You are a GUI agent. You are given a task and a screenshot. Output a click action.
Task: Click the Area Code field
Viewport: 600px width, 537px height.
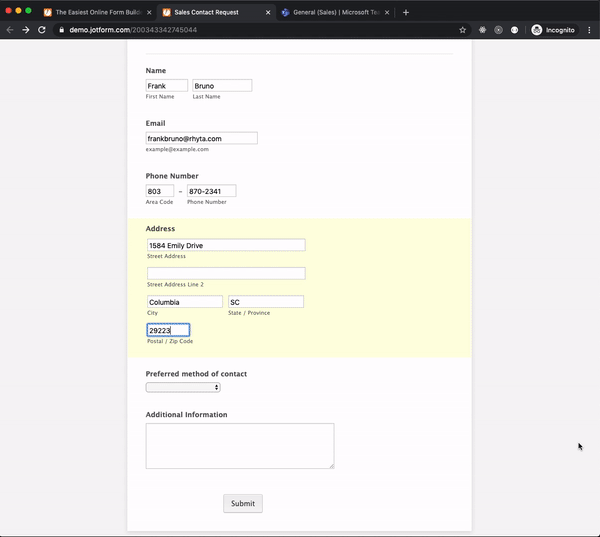click(159, 191)
